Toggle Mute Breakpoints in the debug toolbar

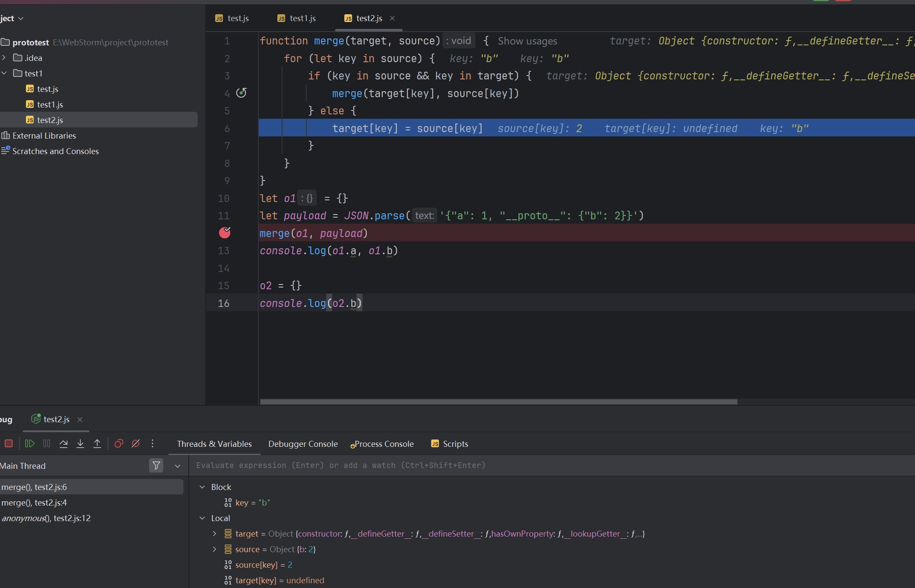(x=136, y=443)
